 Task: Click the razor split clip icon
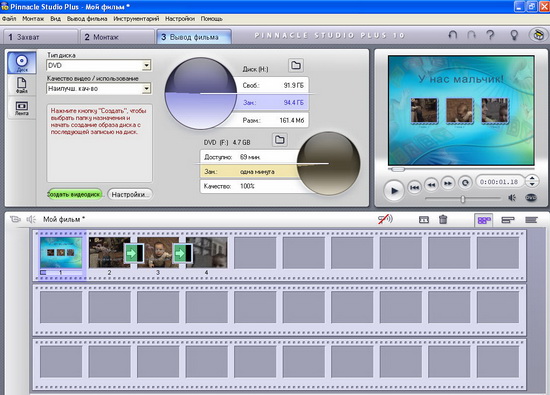[424, 220]
